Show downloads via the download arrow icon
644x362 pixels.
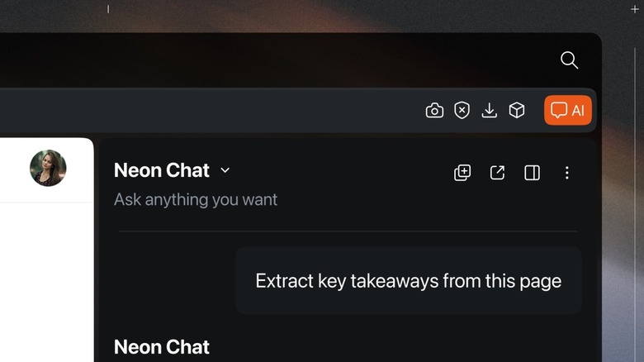[490, 111]
